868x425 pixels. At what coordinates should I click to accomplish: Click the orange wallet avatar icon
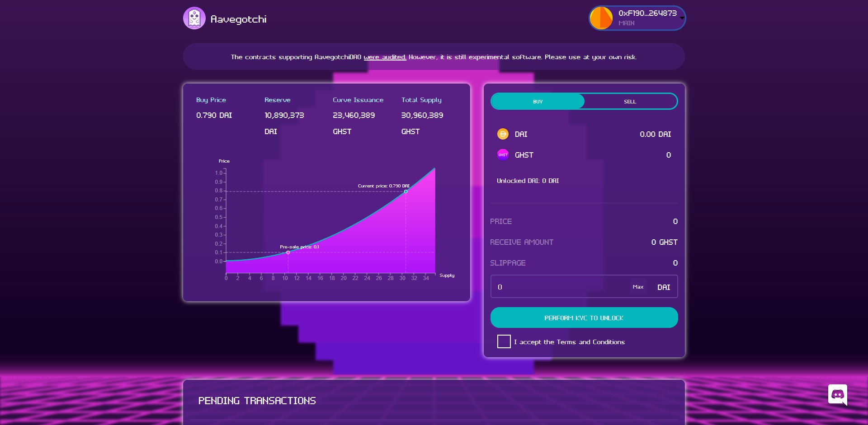pos(601,18)
